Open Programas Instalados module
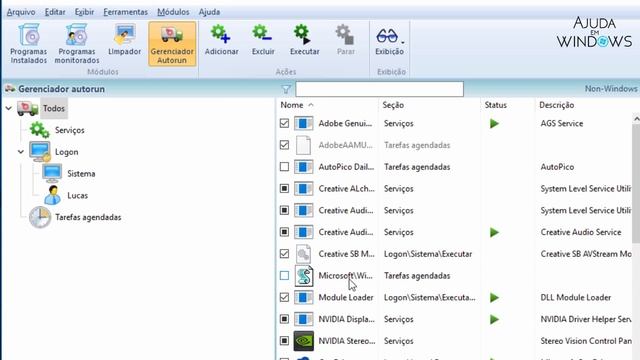Screen dimensions: 640x360 click(x=29, y=44)
